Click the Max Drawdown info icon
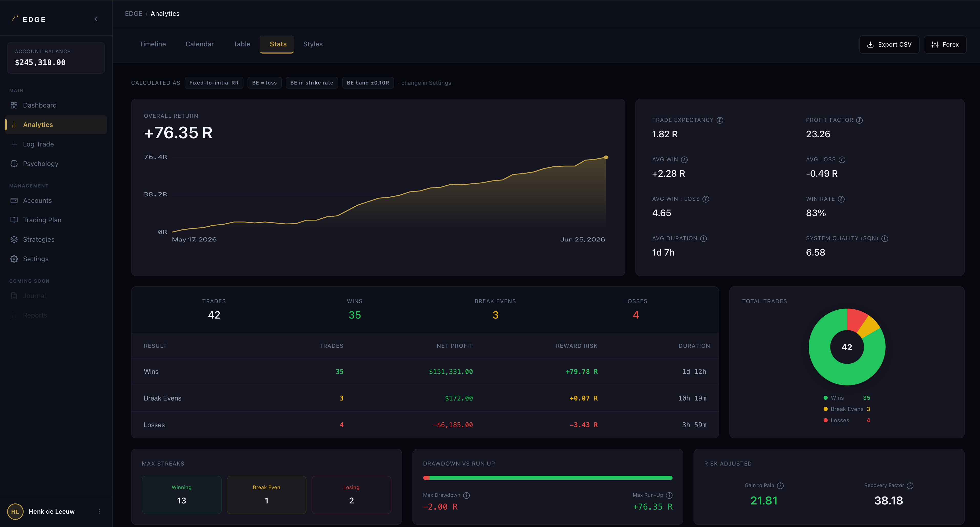980x527 pixels. tap(466, 495)
